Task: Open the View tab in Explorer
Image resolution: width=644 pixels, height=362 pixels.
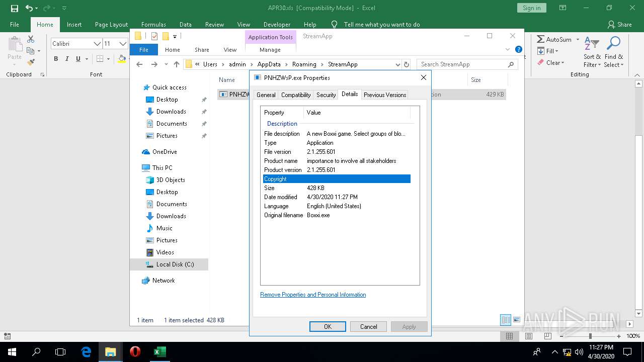Action: pyautogui.click(x=230, y=50)
